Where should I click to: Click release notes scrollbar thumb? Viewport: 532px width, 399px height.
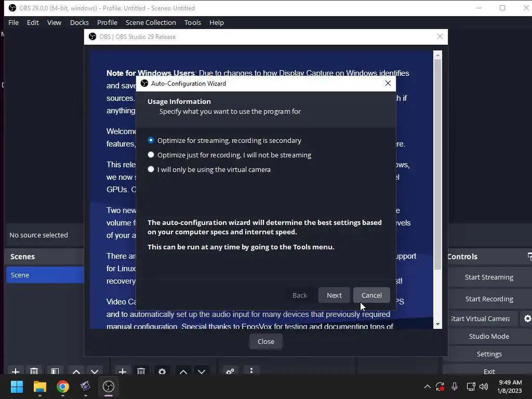click(437, 165)
